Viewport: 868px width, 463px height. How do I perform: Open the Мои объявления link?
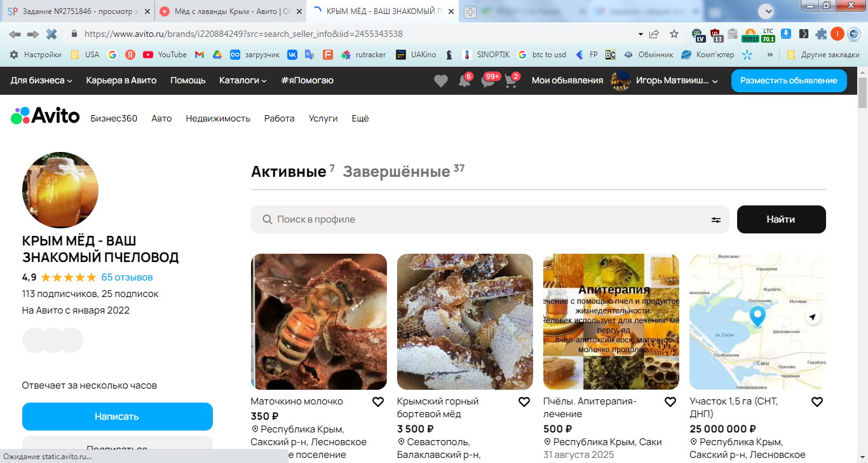(x=567, y=80)
